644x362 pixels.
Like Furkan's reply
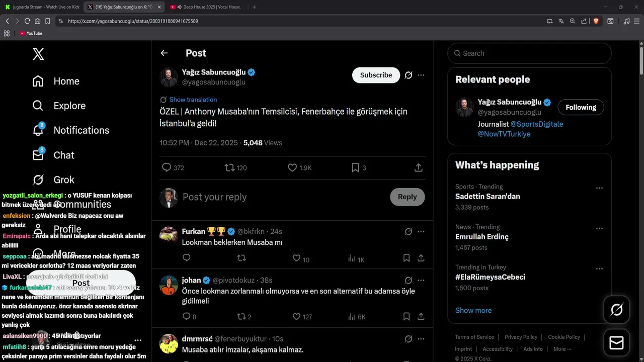pos(297,258)
